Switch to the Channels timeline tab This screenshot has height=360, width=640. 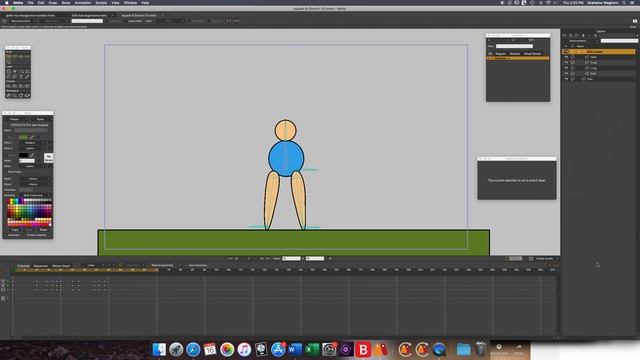click(x=23, y=266)
